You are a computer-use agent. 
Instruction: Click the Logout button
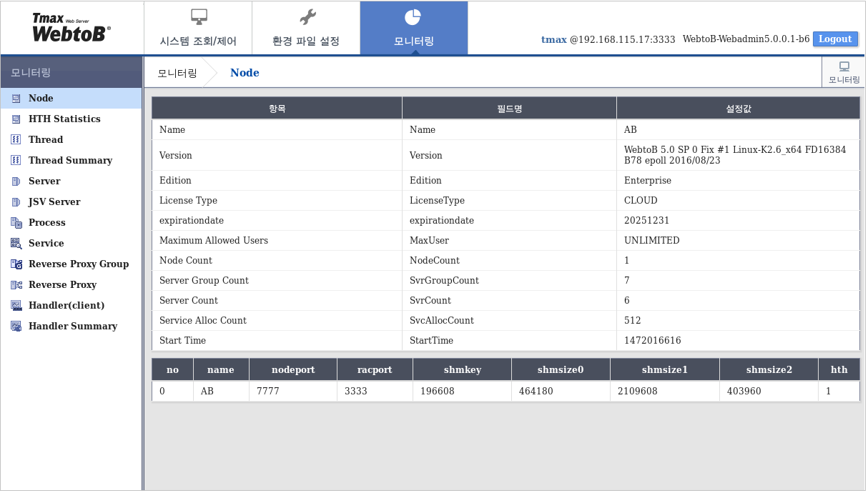pyautogui.click(x=835, y=39)
